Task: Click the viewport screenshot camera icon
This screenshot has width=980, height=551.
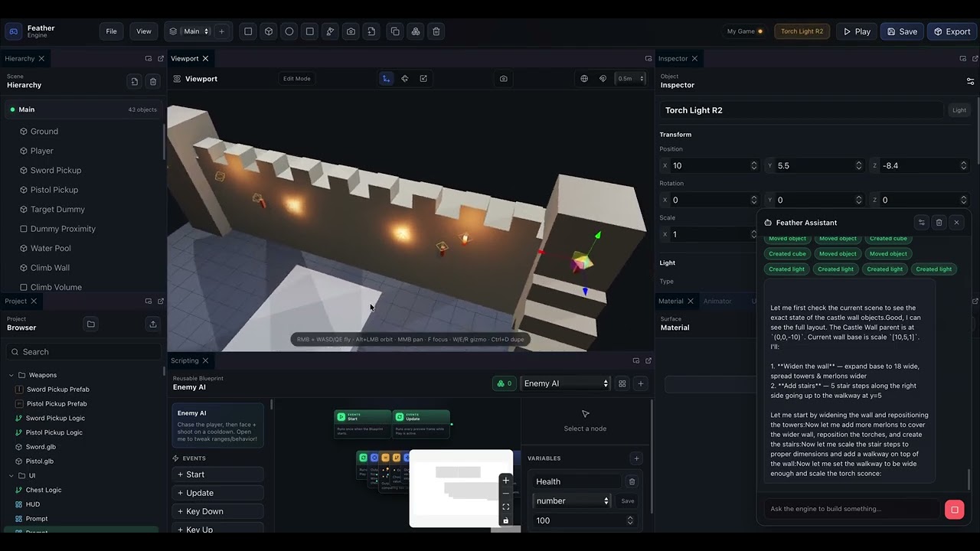Action: 503,78
